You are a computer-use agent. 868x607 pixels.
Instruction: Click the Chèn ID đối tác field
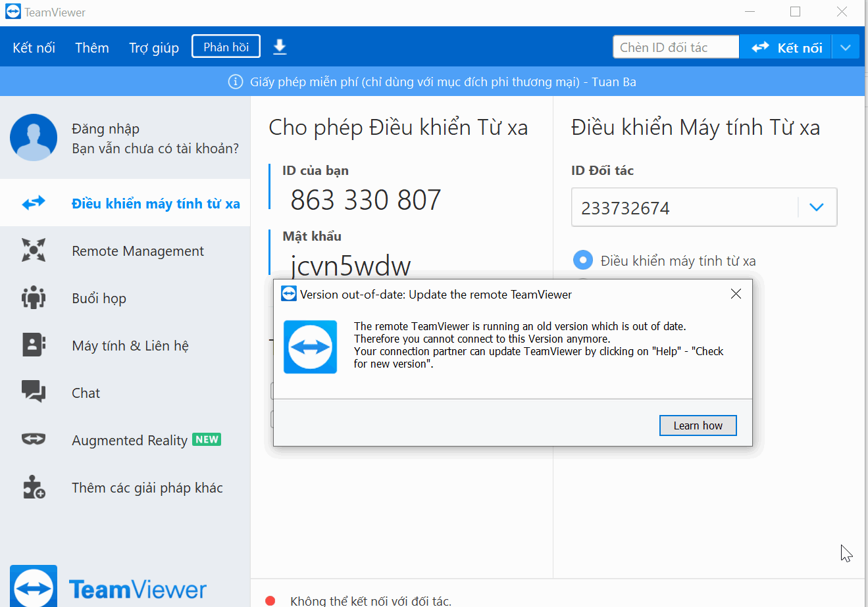tap(677, 47)
